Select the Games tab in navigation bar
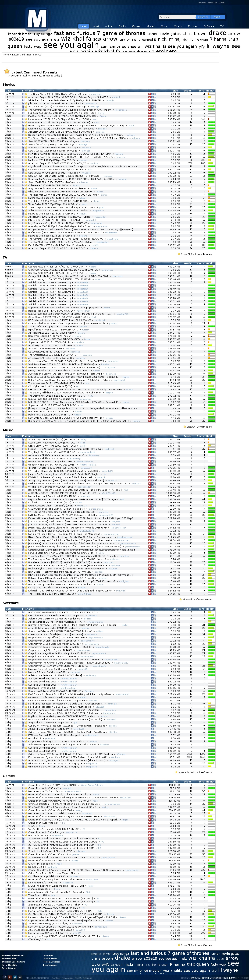This screenshot has width=249, height=980. tap(136, 26)
